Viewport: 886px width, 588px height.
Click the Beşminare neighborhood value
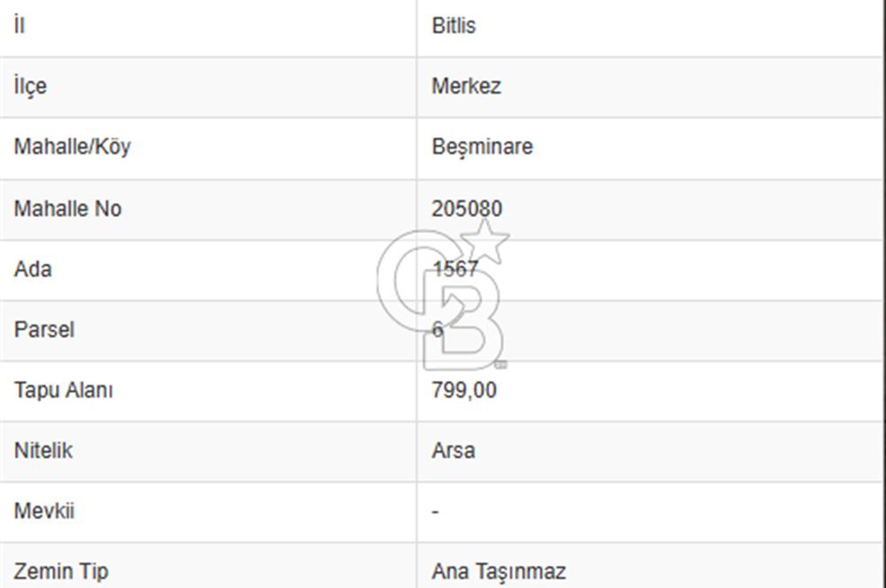pyautogui.click(x=482, y=146)
